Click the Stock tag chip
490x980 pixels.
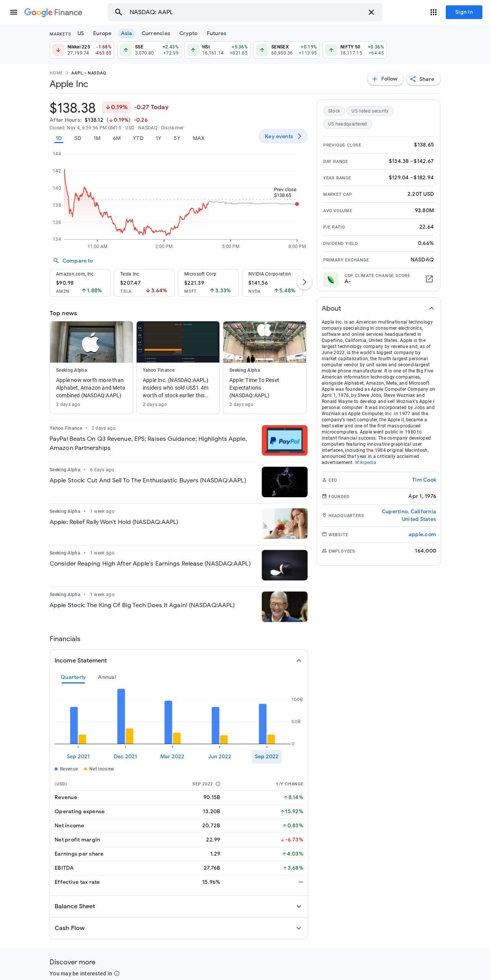click(x=334, y=111)
